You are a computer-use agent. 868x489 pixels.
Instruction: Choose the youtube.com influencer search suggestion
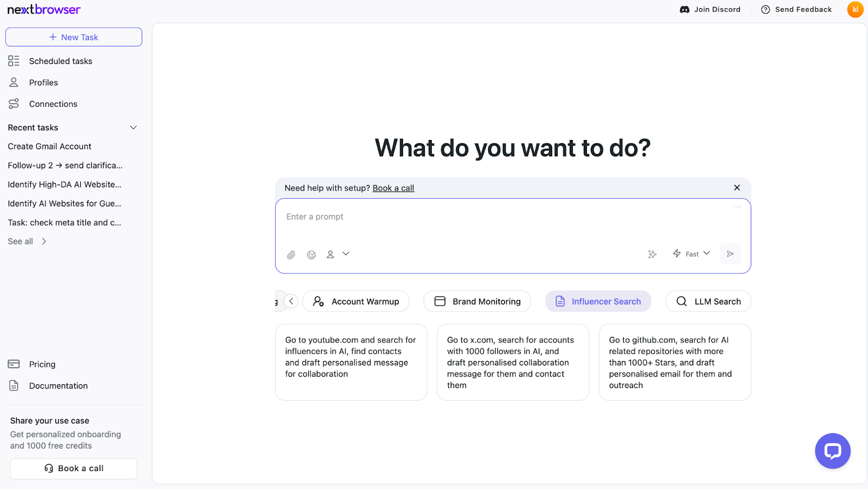pyautogui.click(x=351, y=362)
